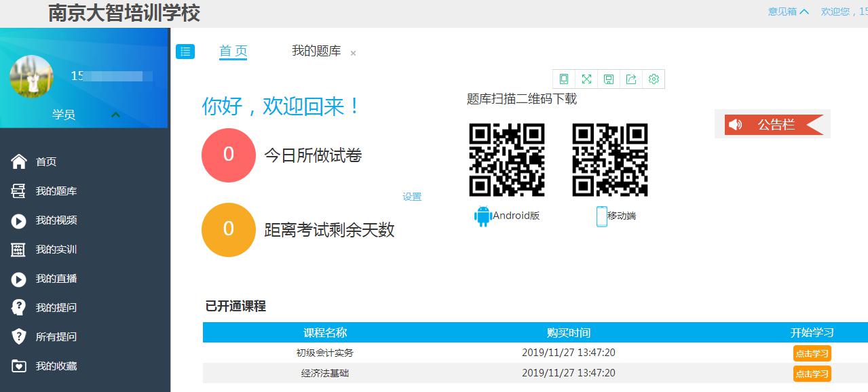Click the play icon beside 我的视频

pyautogui.click(x=18, y=220)
